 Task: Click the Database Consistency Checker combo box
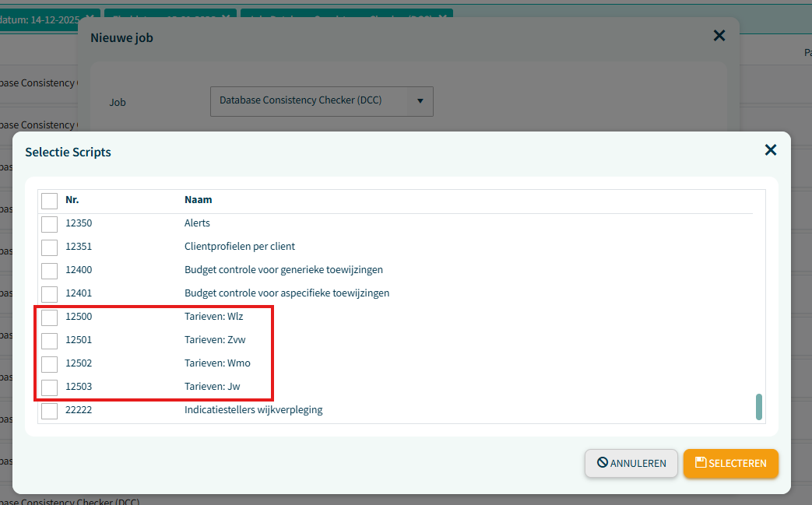(x=311, y=101)
